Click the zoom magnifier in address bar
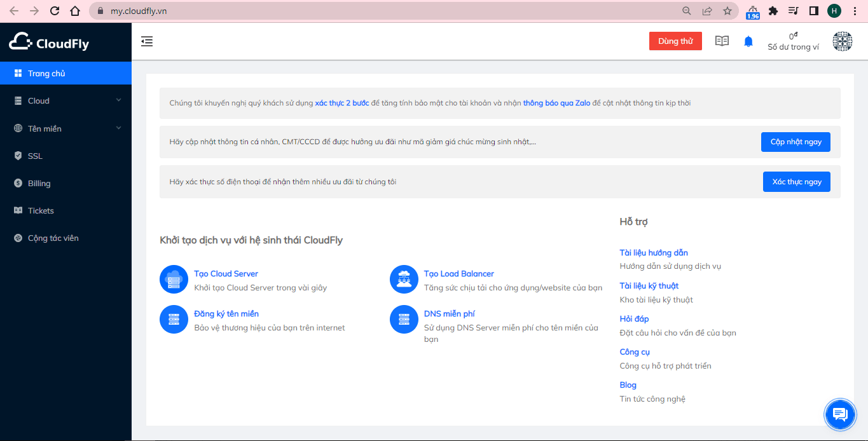The image size is (868, 441). [x=686, y=11]
